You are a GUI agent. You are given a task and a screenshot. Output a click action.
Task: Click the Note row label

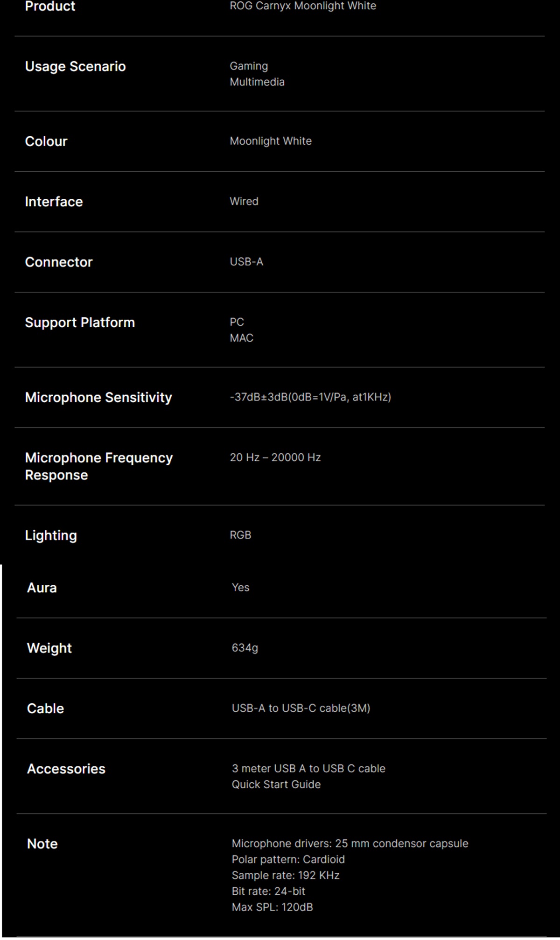click(42, 844)
